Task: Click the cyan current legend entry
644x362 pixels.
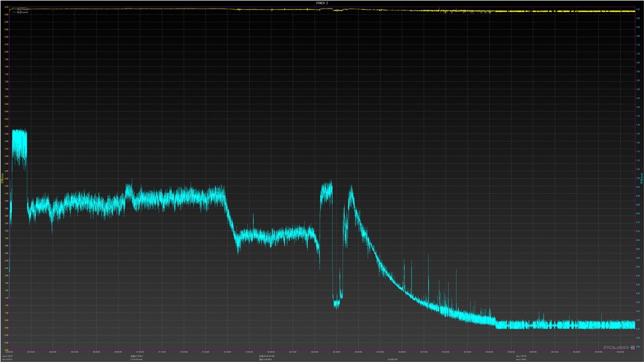Action: point(23,12)
